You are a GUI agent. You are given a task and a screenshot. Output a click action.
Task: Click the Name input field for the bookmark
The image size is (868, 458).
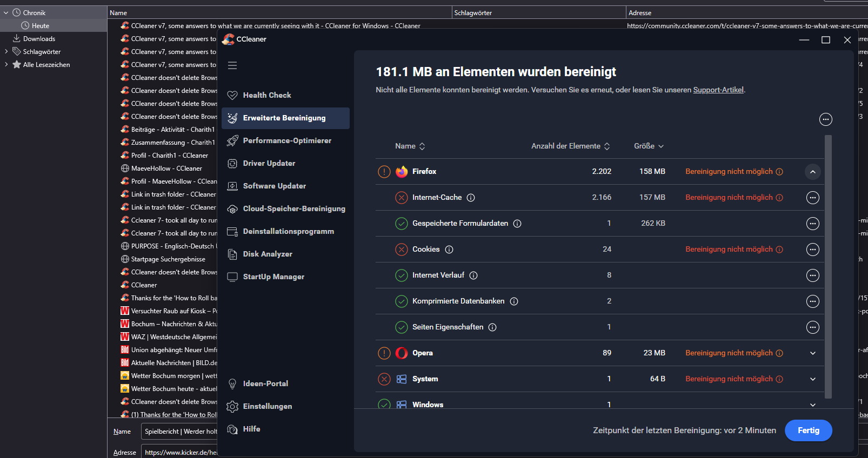(179, 432)
